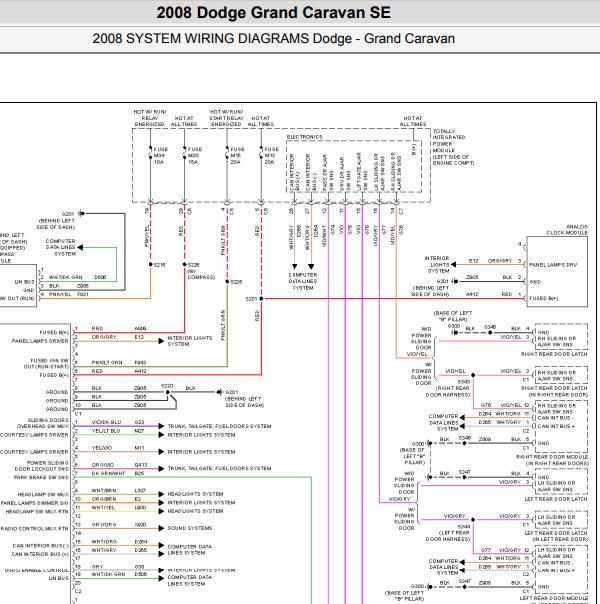This screenshot has height=604, width=600.
Task: Click wire label 'ORG/GRY' at clock module pin 3
Action: click(499, 261)
